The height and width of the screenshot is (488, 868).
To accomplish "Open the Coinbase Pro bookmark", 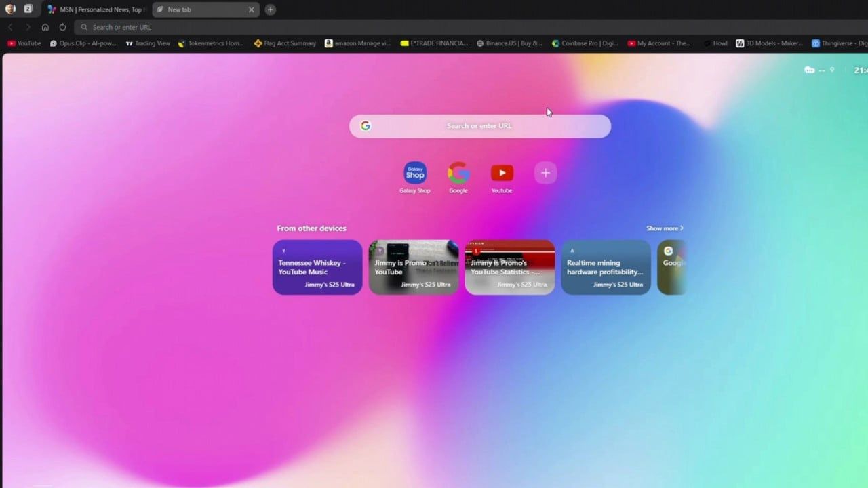I will (x=585, y=43).
